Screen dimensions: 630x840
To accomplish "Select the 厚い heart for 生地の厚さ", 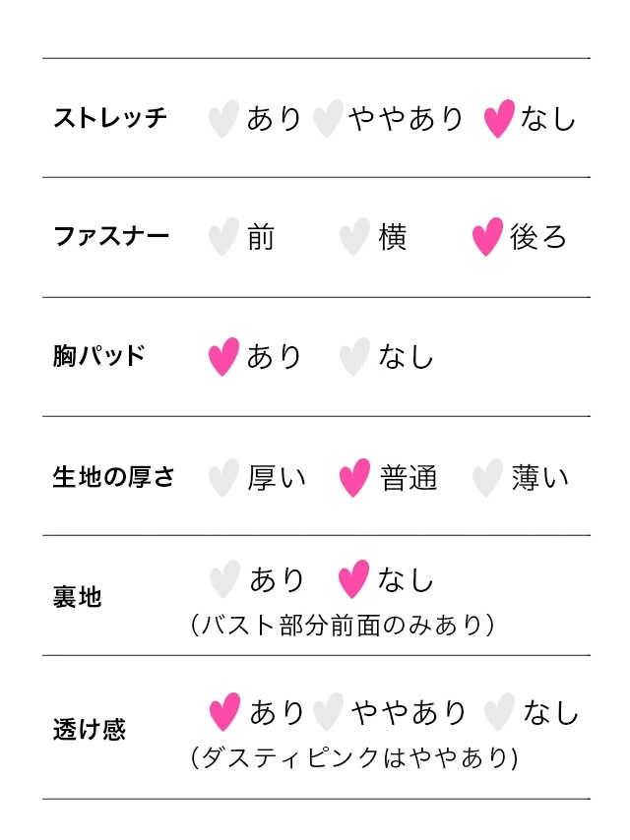I will point(223,478).
